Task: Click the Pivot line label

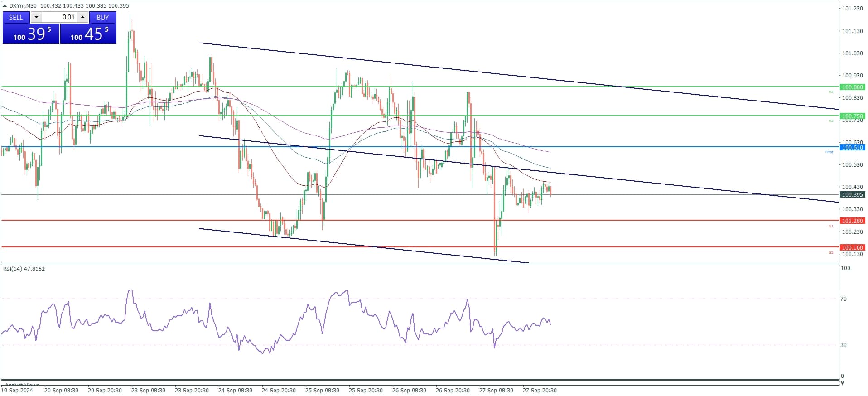Action: click(x=829, y=152)
